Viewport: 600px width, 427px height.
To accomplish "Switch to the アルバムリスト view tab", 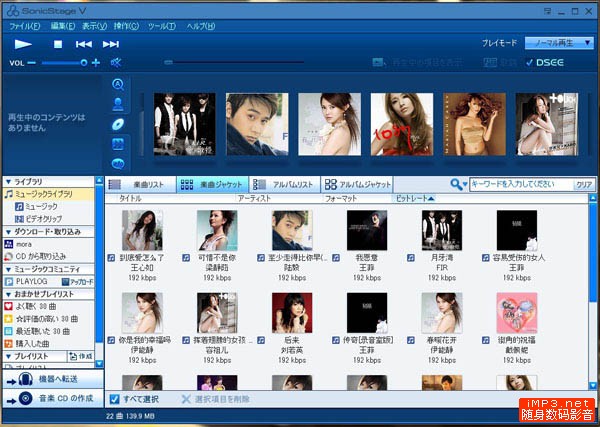I will pos(284,184).
